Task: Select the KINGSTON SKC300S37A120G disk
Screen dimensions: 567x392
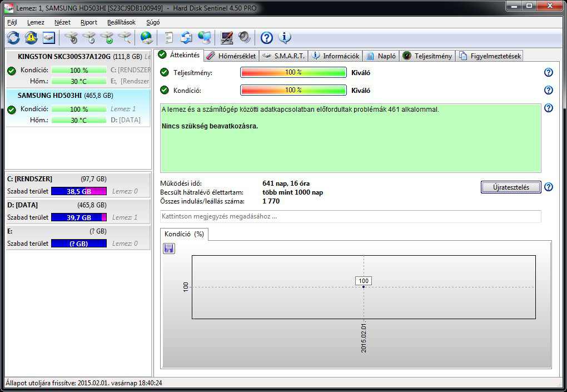Action: tap(78, 69)
